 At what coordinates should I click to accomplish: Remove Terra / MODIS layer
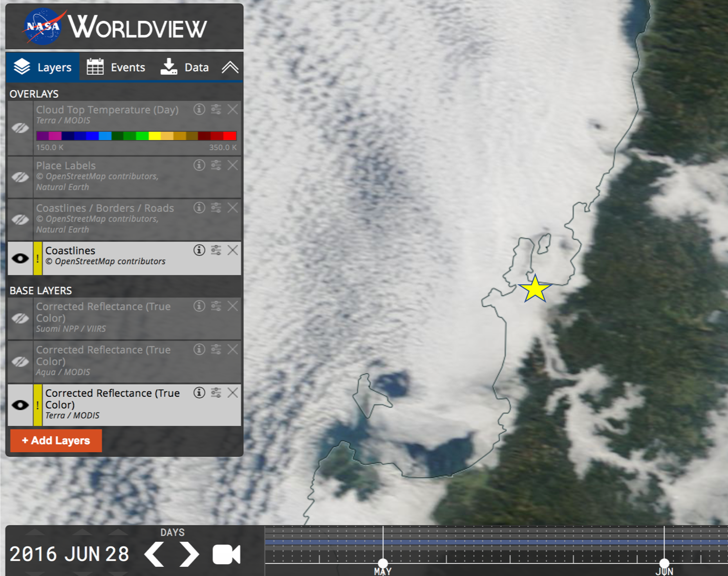click(233, 393)
